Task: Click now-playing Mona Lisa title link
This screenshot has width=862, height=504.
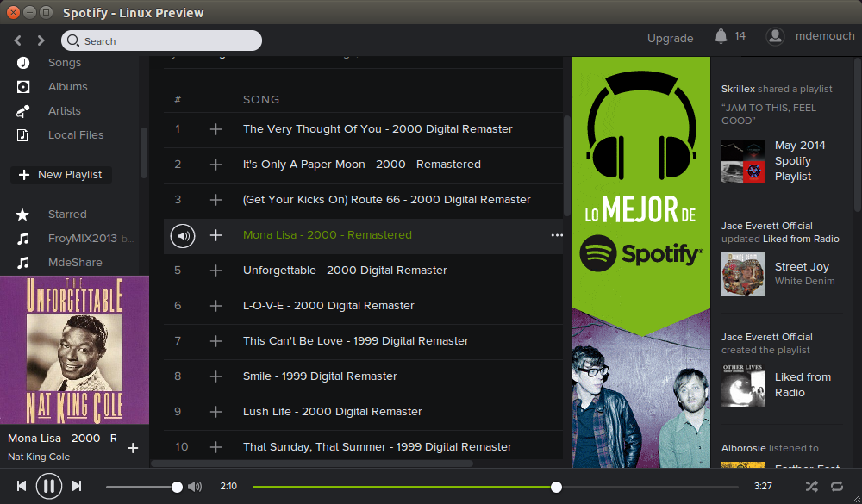Action: click(x=61, y=438)
